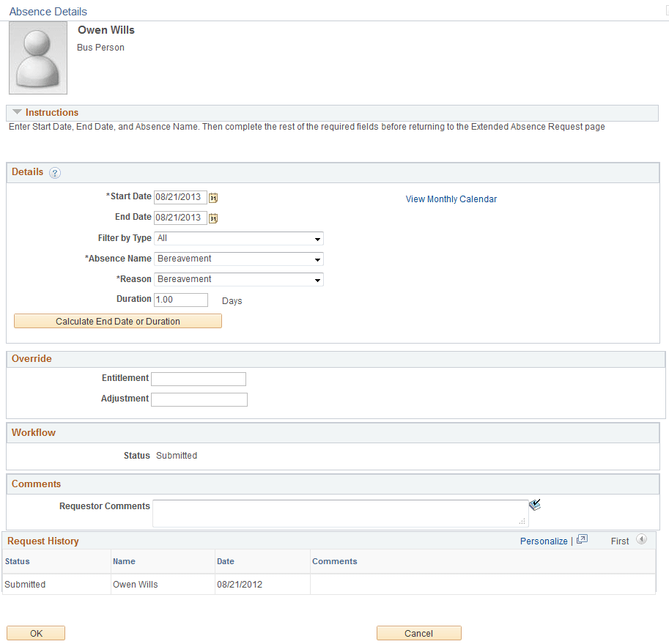
Task: Open the View Monthly Calendar link
Action: 451,199
